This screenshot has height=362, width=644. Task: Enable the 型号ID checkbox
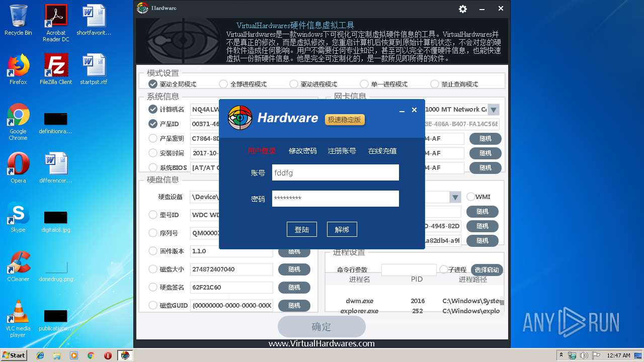click(x=153, y=215)
